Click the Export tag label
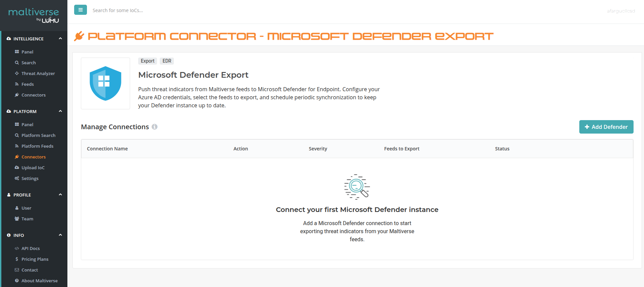Screen dimensions: 644x287 click(x=148, y=61)
